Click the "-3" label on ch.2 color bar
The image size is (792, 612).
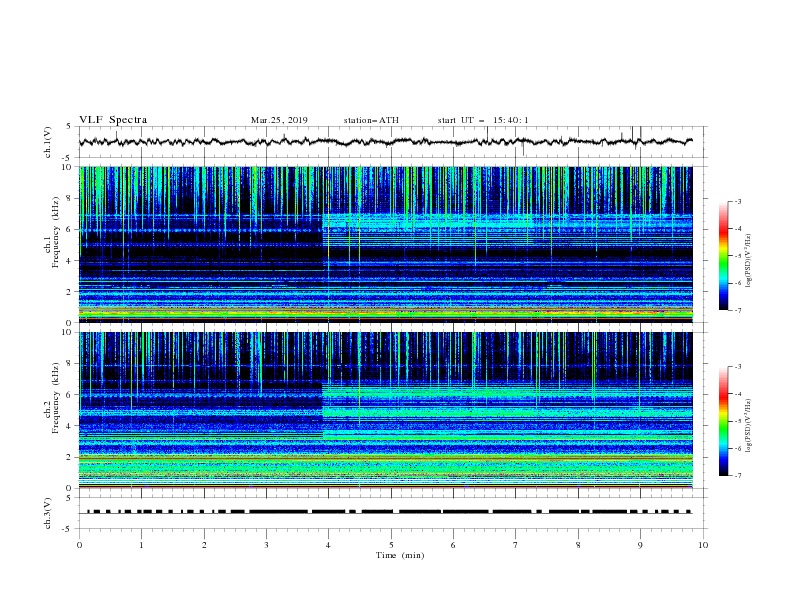[738, 367]
